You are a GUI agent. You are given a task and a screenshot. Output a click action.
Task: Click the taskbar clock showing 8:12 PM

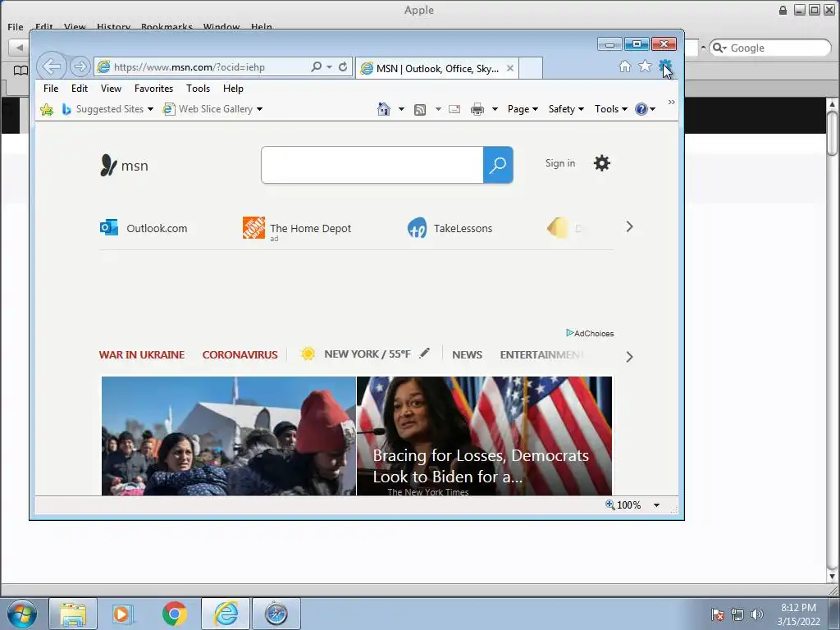798,608
